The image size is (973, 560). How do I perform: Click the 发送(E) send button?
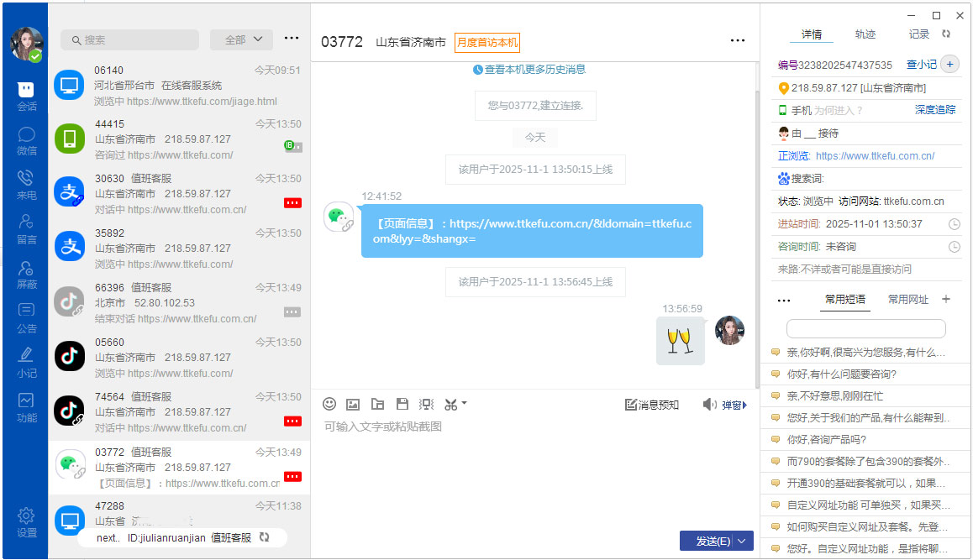click(x=713, y=542)
